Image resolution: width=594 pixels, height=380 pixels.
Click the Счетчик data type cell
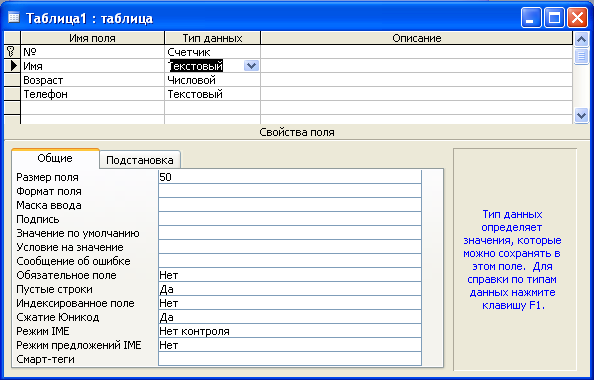[x=213, y=52]
